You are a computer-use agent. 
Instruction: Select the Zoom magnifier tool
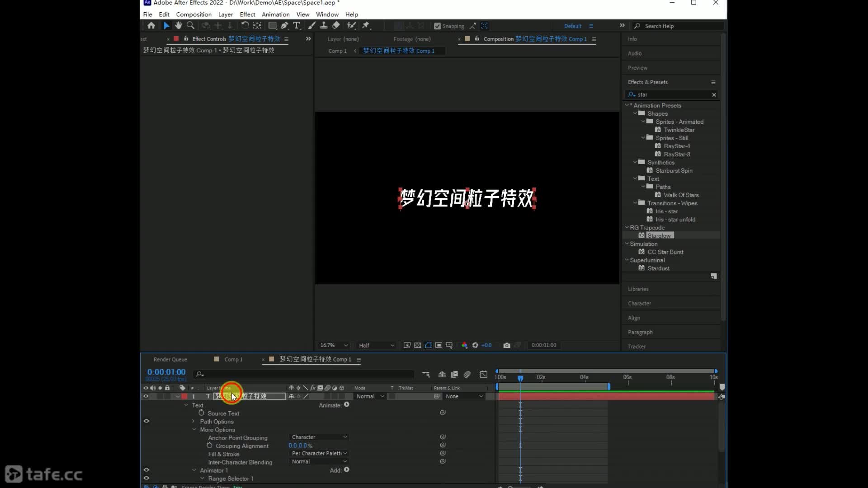(x=191, y=26)
